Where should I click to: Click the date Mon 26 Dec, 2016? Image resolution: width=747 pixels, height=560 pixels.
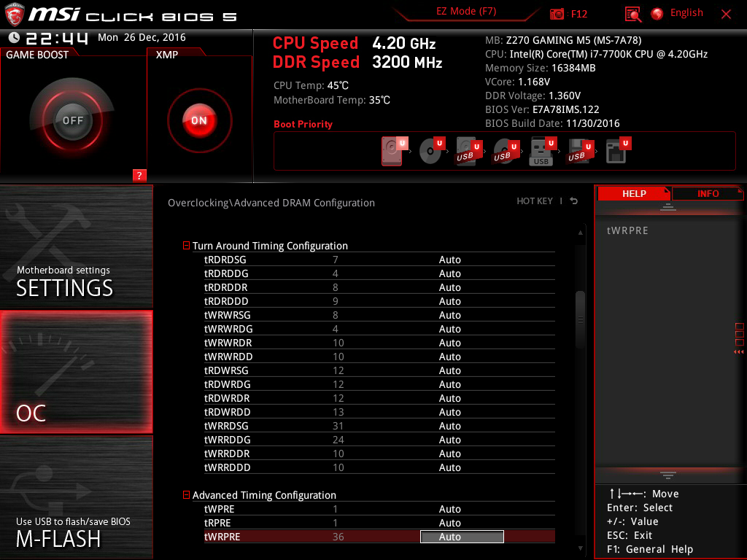coord(142,37)
